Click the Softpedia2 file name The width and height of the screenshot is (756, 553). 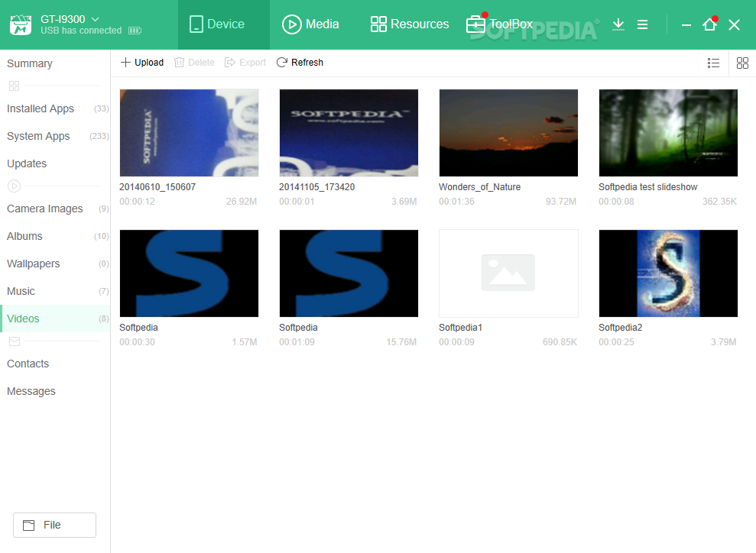621,328
